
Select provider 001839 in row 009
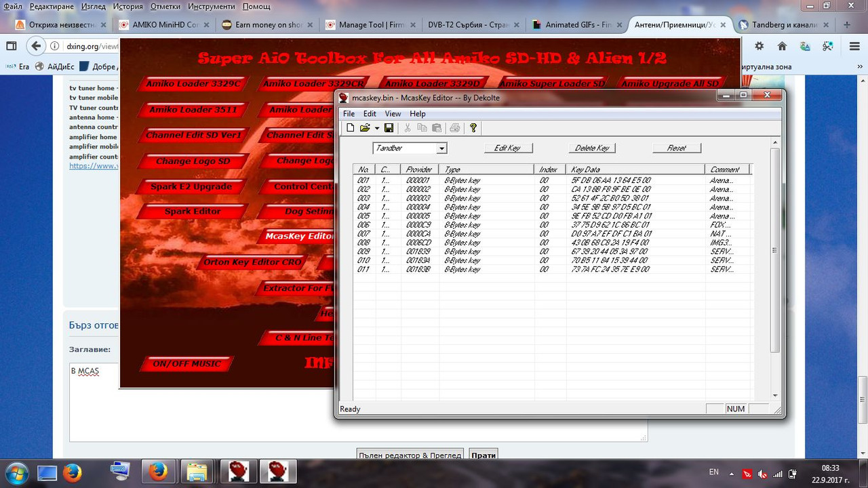tap(418, 251)
